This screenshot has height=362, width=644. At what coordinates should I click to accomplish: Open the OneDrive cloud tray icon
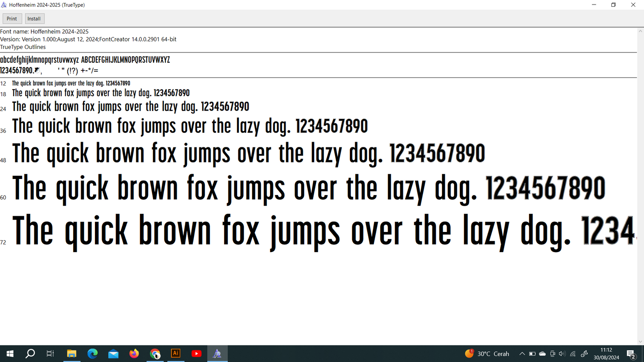pos(542,354)
